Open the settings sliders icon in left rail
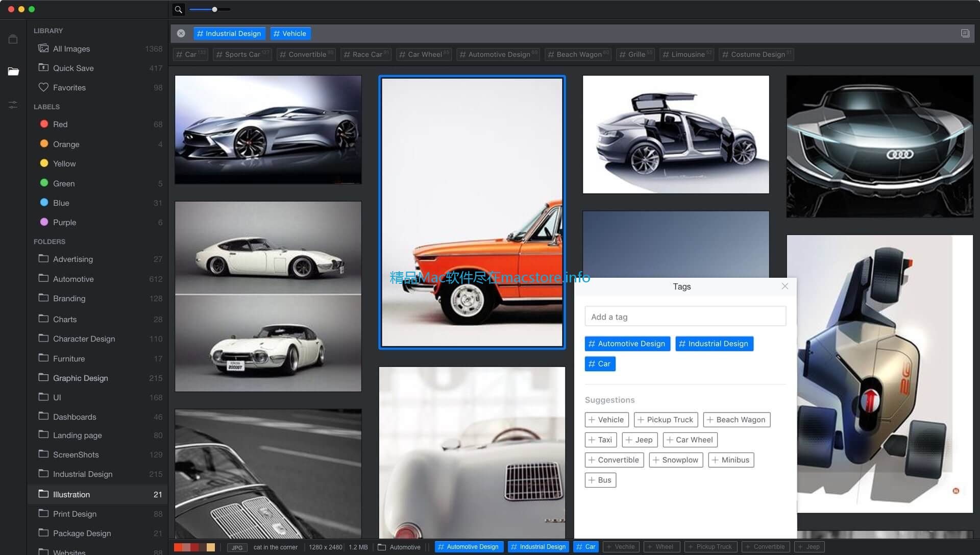 [13, 105]
